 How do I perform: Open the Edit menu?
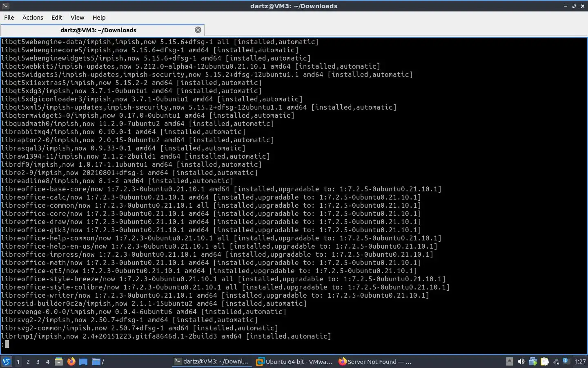[x=57, y=18]
